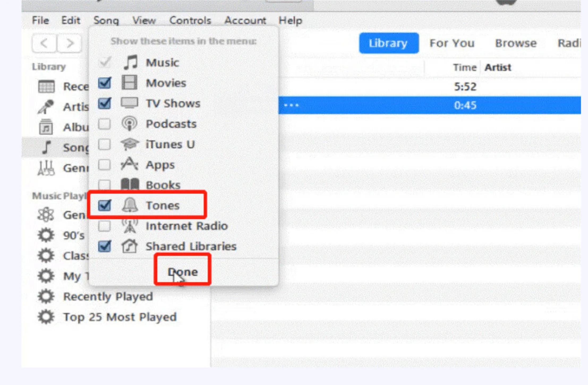Click the Genius atom icon in playlists
This screenshot has height=385, width=588.
click(46, 215)
